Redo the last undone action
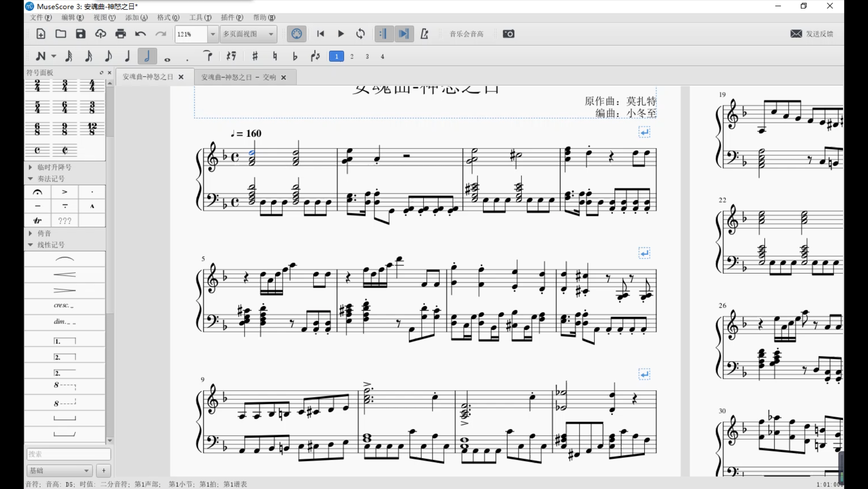The height and width of the screenshot is (489, 868). point(160,34)
